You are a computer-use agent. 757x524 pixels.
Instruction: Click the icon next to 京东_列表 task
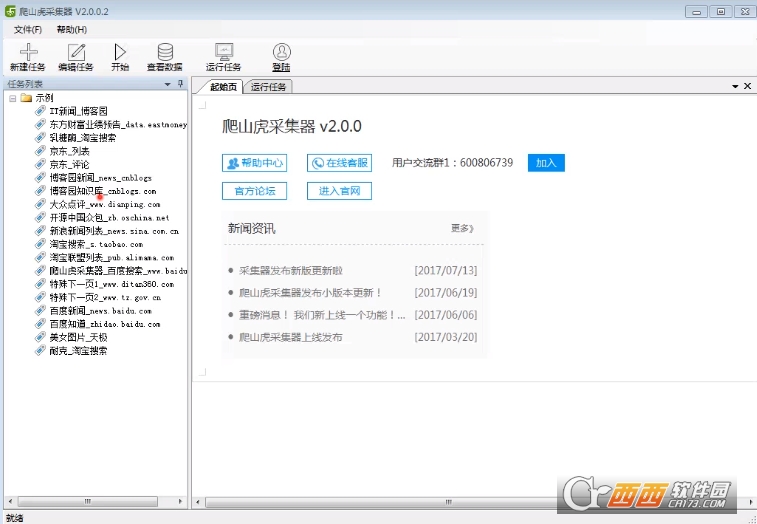coord(41,151)
